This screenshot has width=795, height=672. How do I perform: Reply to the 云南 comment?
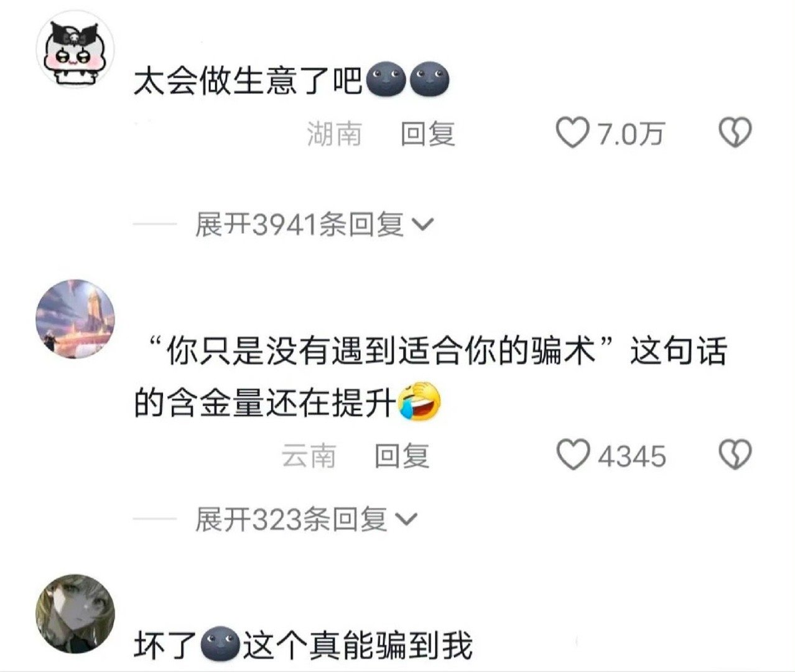pyautogui.click(x=402, y=456)
